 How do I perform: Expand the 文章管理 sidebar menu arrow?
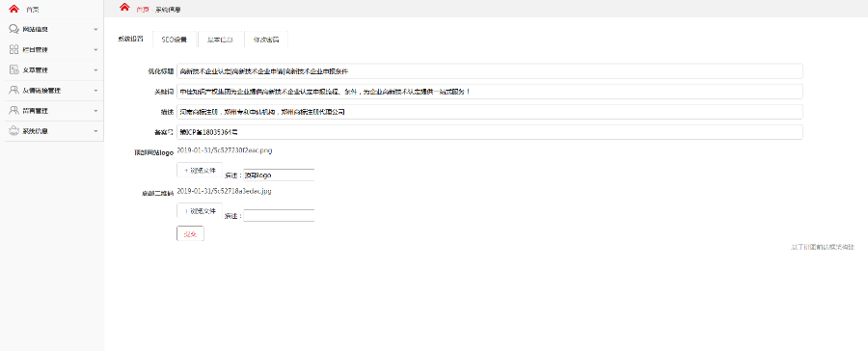tap(95, 70)
